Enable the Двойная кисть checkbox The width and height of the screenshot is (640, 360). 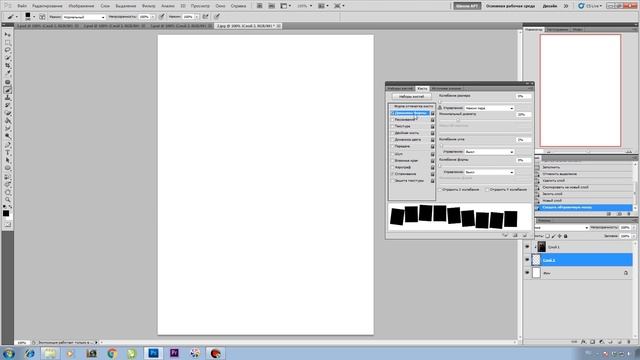pos(393,133)
